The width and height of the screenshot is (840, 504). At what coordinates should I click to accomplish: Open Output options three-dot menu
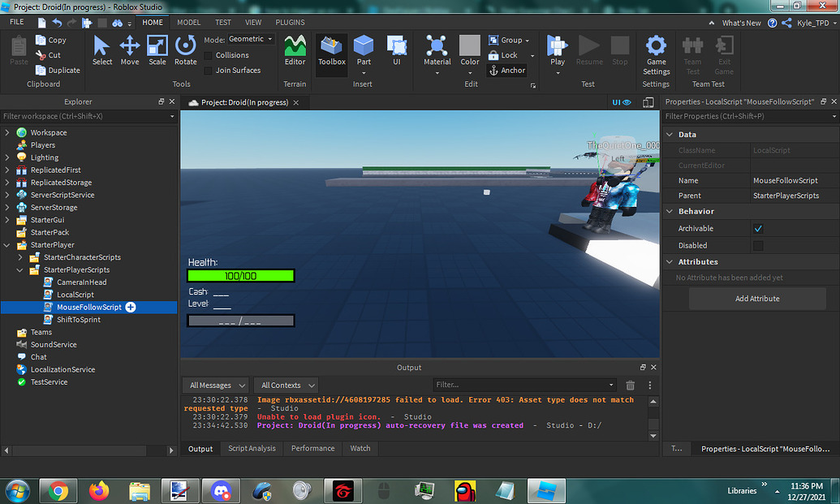650,385
